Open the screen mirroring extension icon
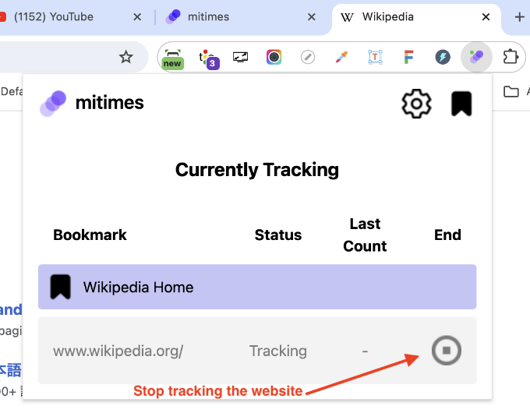530x420 pixels. (240, 57)
